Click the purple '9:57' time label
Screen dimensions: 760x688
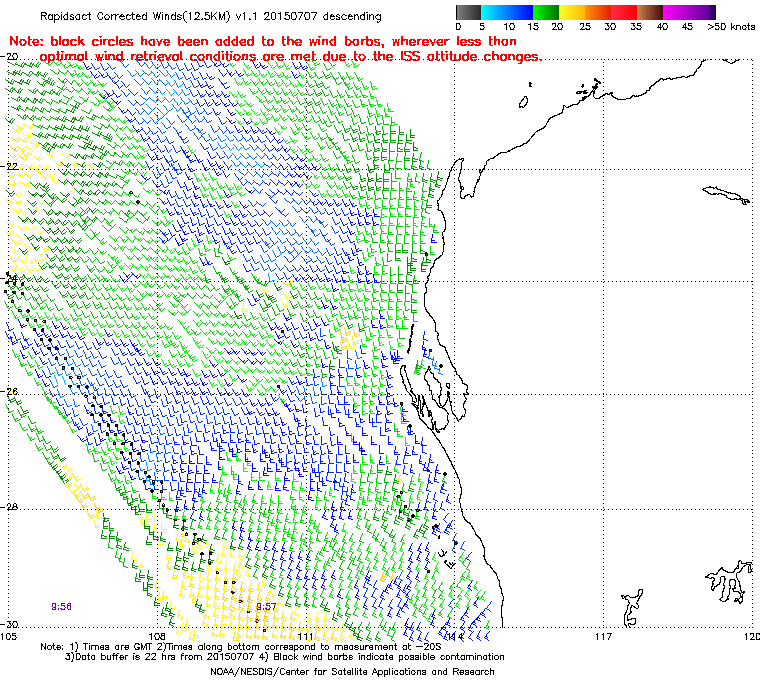point(266,607)
